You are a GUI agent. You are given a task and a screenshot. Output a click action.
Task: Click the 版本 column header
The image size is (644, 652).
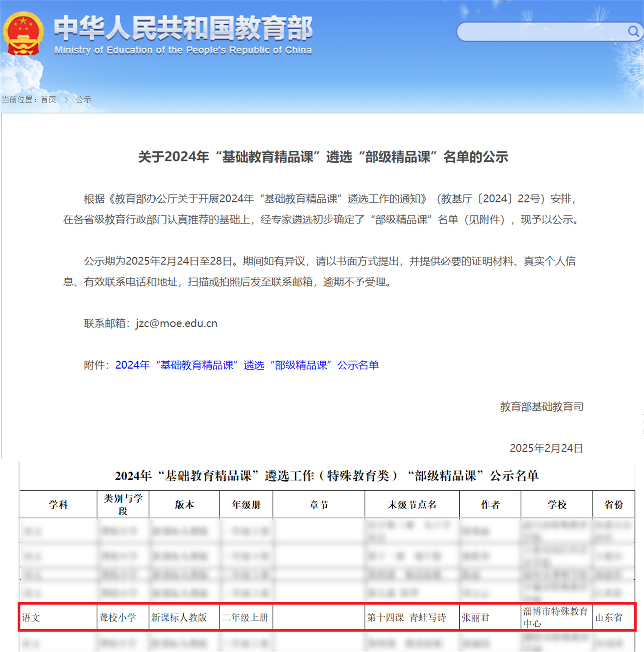[184, 505]
